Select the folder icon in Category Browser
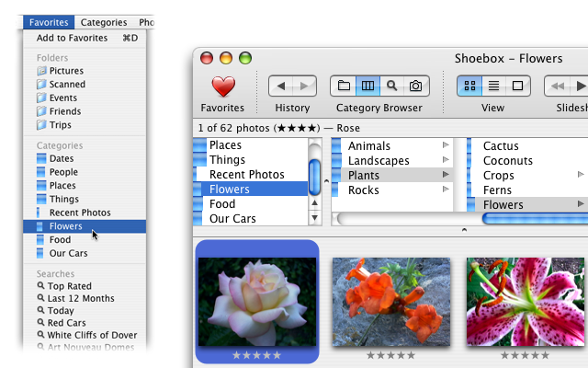This screenshot has width=588, height=368. click(343, 86)
